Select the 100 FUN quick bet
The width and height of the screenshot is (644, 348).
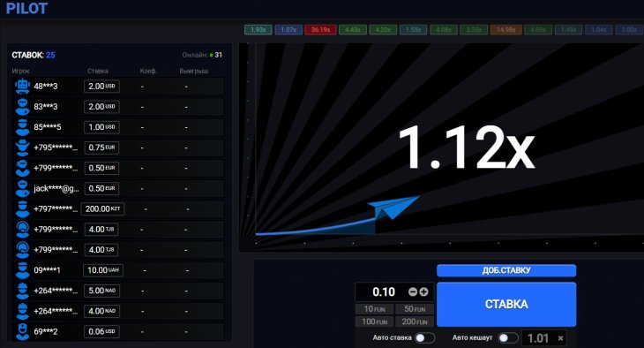click(374, 322)
